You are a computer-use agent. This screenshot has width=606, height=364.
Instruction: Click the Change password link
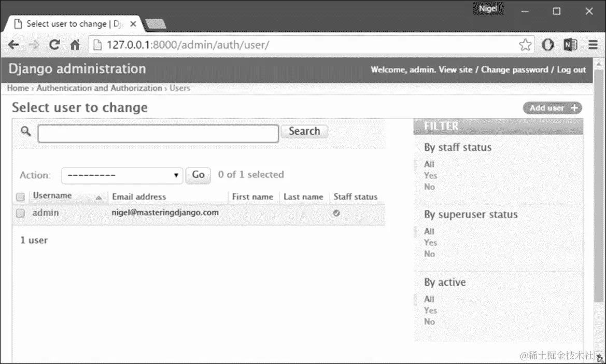point(514,69)
